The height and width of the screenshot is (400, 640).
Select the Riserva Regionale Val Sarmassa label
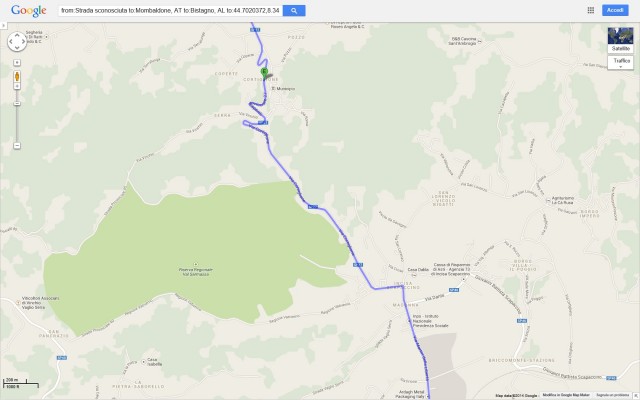pyautogui.click(x=196, y=272)
